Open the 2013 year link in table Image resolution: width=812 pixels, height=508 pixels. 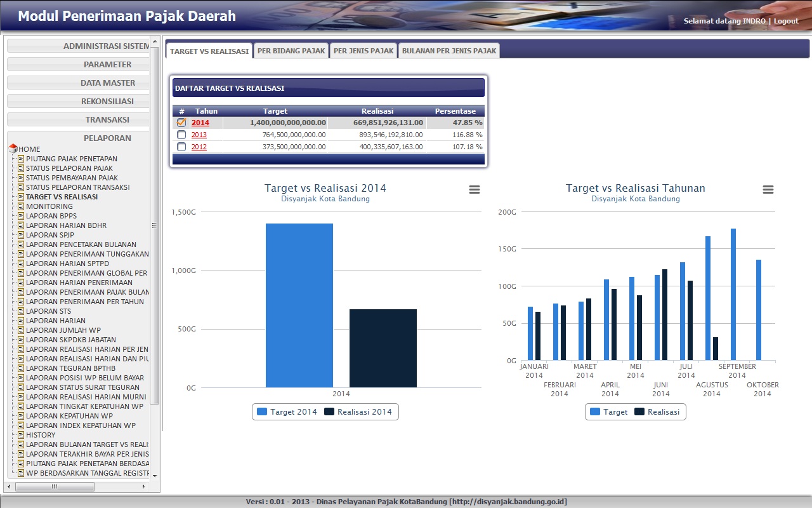pos(199,135)
